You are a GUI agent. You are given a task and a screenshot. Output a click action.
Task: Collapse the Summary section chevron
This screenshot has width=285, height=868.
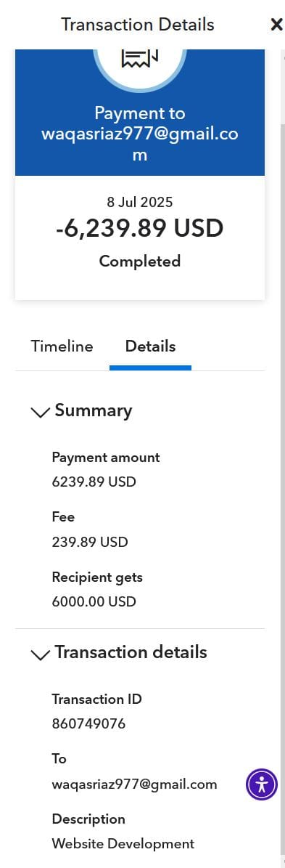point(41,412)
